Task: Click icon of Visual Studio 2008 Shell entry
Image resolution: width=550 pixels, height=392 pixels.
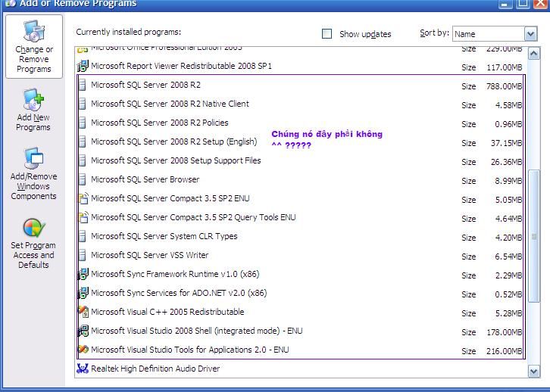Action: pyautogui.click(x=83, y=331)
